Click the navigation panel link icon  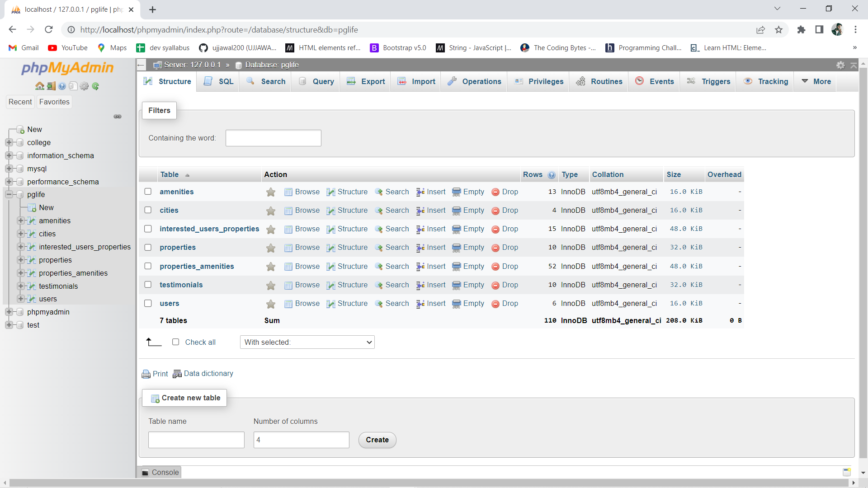pos(118,117)
